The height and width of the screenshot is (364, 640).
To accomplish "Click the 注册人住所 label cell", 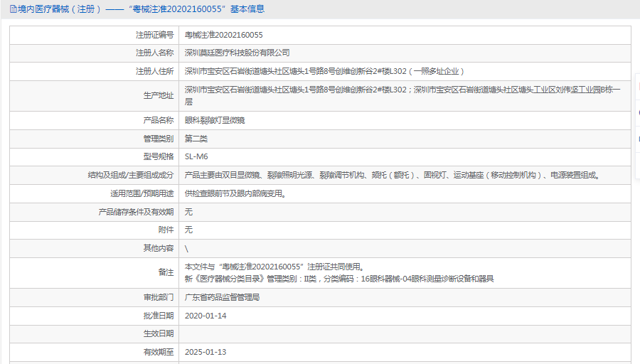I will (x=95, y=71).
